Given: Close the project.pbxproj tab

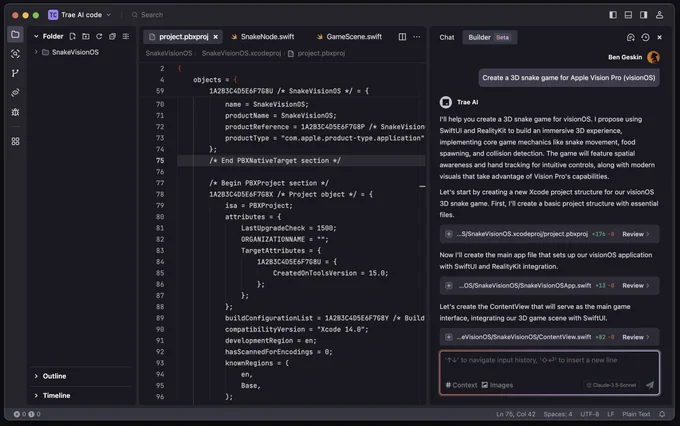Looking at the screenshot, I should tap(216, 37).
